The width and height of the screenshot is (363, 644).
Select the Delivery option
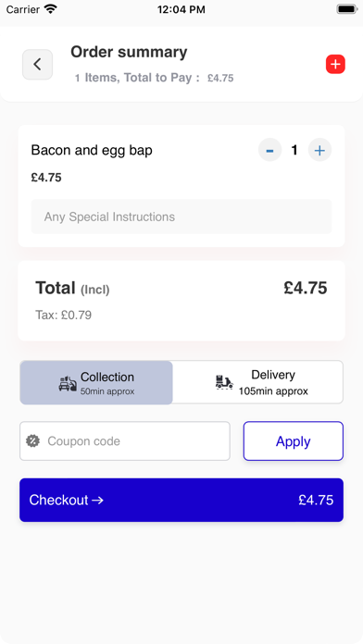pyautogui.click(x=257, y=383)
